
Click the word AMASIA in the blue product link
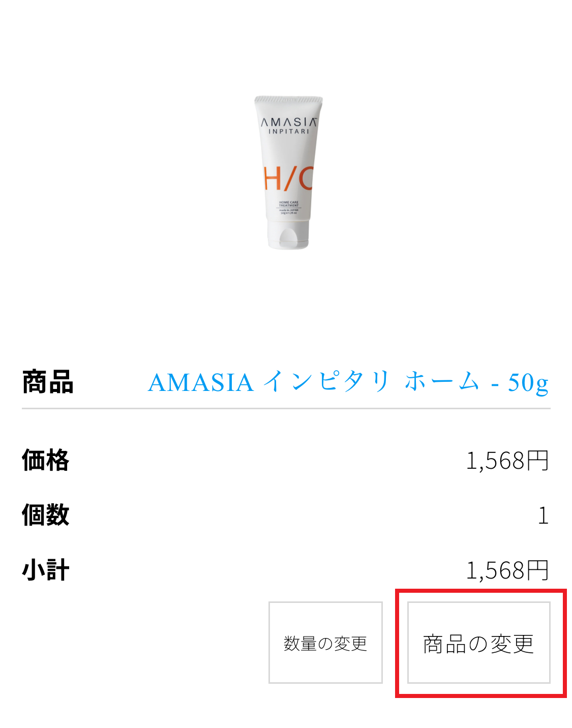(x=201, y=383)
